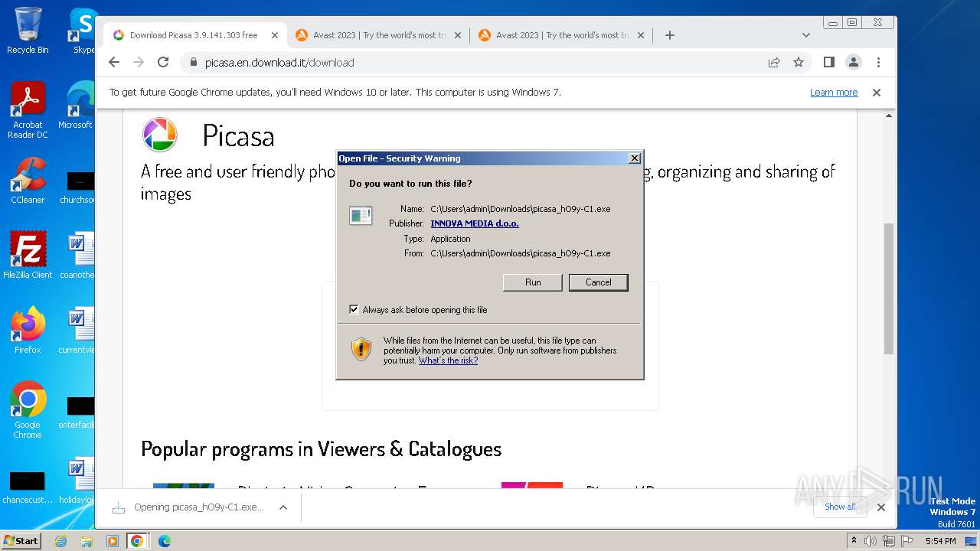Click Show all downloads
Screen dimensions: 980x551
point(840,507)
